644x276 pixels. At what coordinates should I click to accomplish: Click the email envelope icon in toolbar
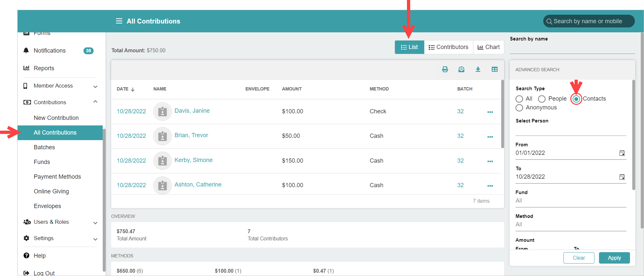tap(461, 69)
